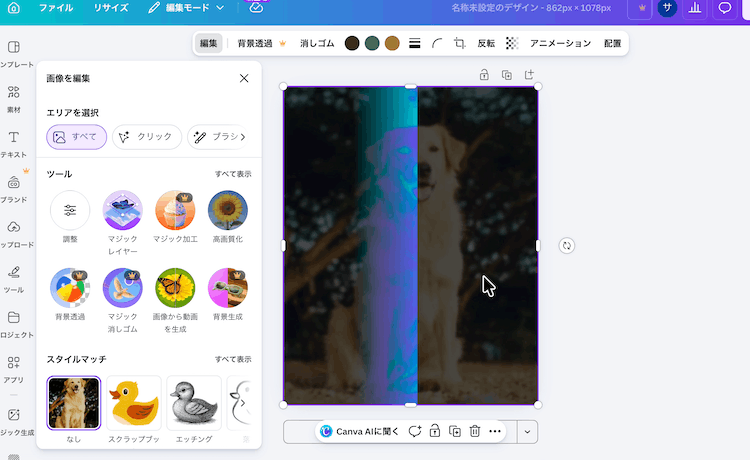Select the なし style thumbnail
The height and width of the screenshot is (460, 750).
coord(74,403)
